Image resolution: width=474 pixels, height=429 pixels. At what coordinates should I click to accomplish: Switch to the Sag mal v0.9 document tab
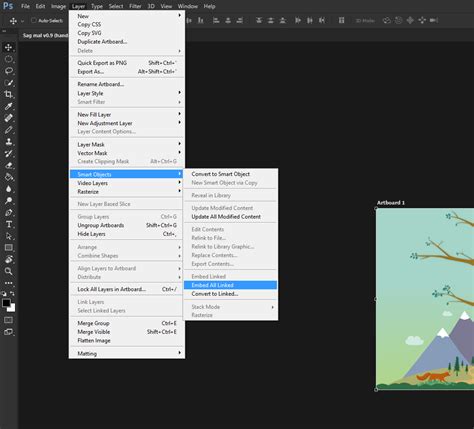click(x=44, y=35)
